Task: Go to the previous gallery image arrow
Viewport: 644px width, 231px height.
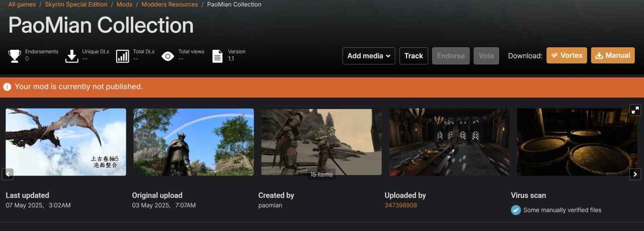Action: 8,174
